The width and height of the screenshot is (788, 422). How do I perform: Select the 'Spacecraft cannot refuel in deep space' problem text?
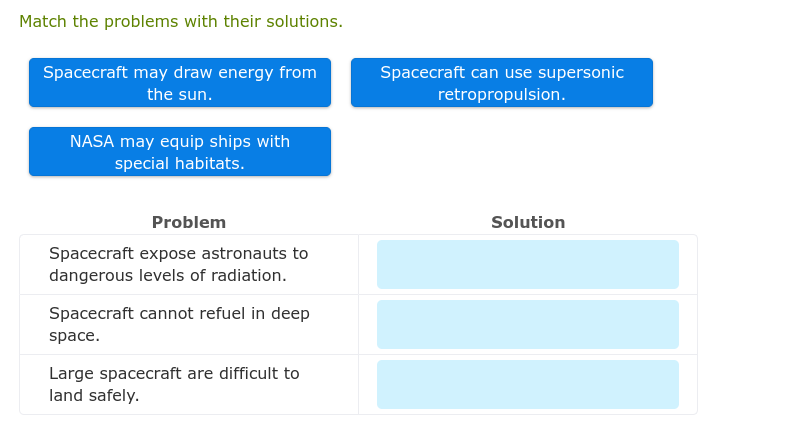coord(179,324)
